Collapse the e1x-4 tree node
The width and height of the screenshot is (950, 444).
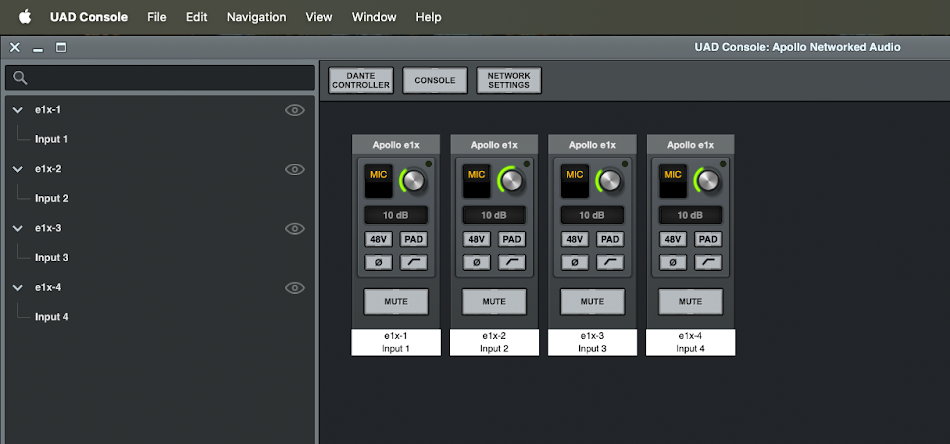[18, 288]
